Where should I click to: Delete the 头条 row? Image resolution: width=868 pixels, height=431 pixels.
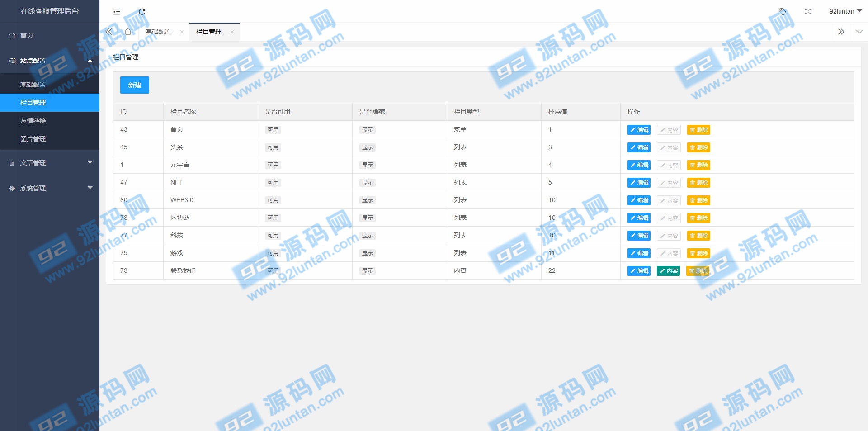click(698, 147)
